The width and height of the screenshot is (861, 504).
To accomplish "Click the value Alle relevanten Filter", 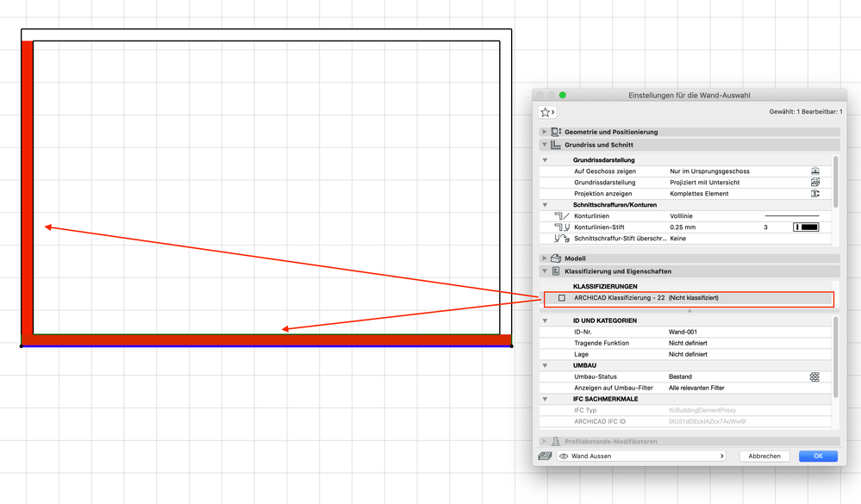I will (x=696, y=389).
